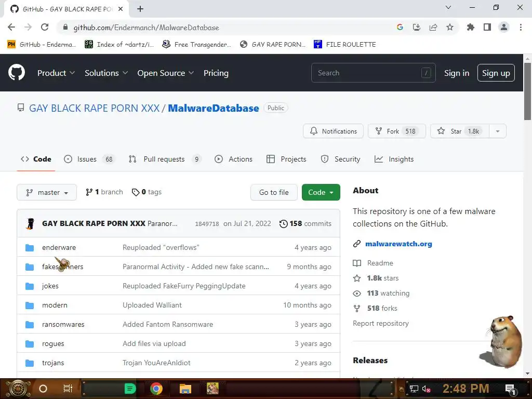Open commit history clock icon
This screenshot has height=399, width=532.
pos(283,223)
